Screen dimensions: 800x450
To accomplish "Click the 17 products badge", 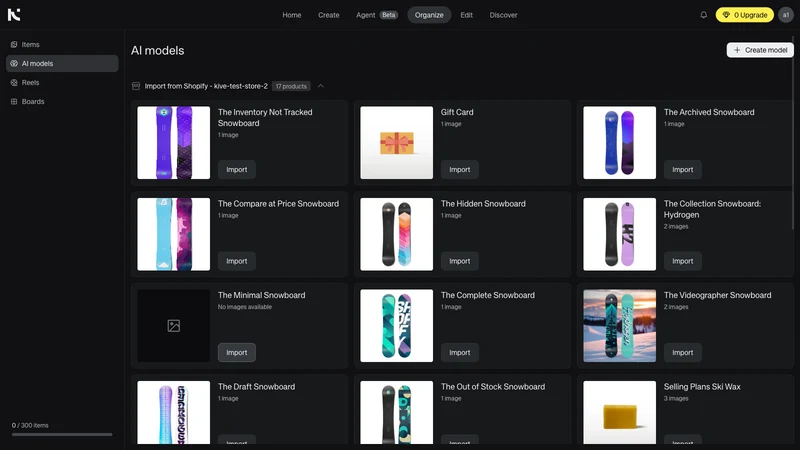I will pyautogui.click(x=291, y=86).
